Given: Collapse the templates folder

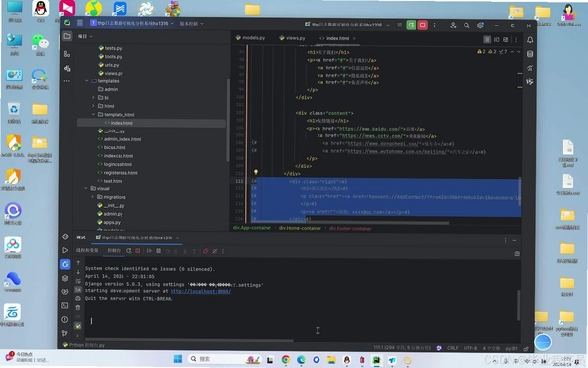Looking at the screenshot, I should [x=87, y=81].
